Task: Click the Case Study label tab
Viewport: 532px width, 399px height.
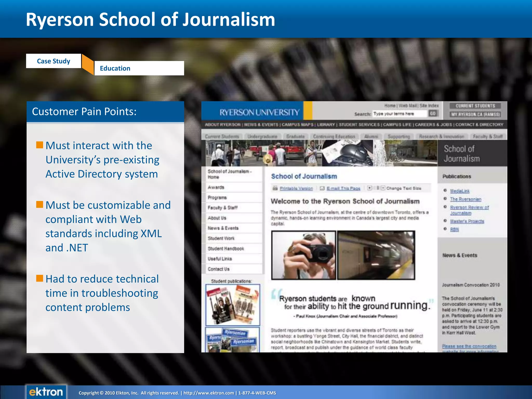Action: tap(54, 61)
